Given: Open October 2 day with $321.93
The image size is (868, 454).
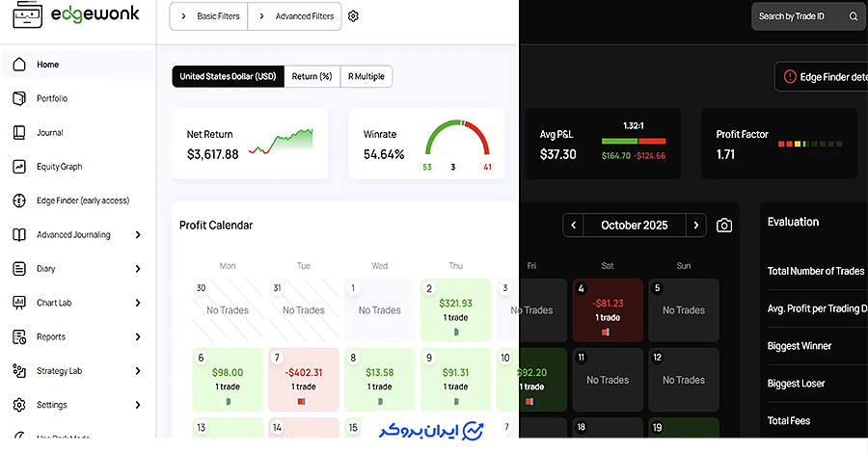Looking at the screenshot, I should 455,310.
